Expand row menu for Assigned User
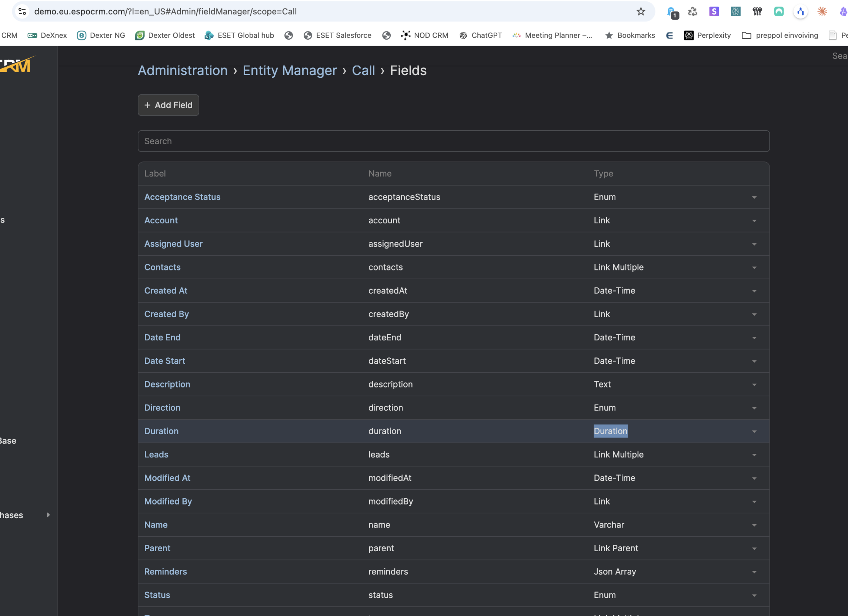The height and width of the screenshot is (616, 848). click(754, 244)
